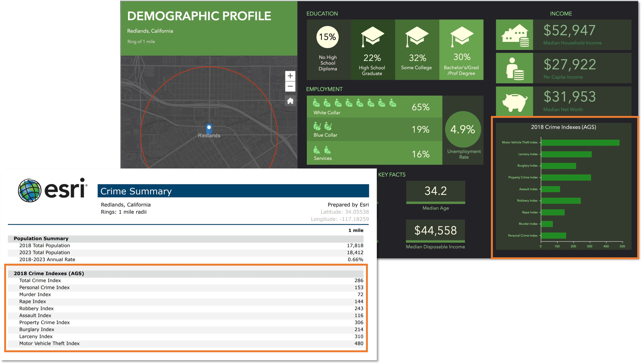Click the home icon to reset map extent
Viewport: 642px width, 364px height.
(x=290, y=101)
